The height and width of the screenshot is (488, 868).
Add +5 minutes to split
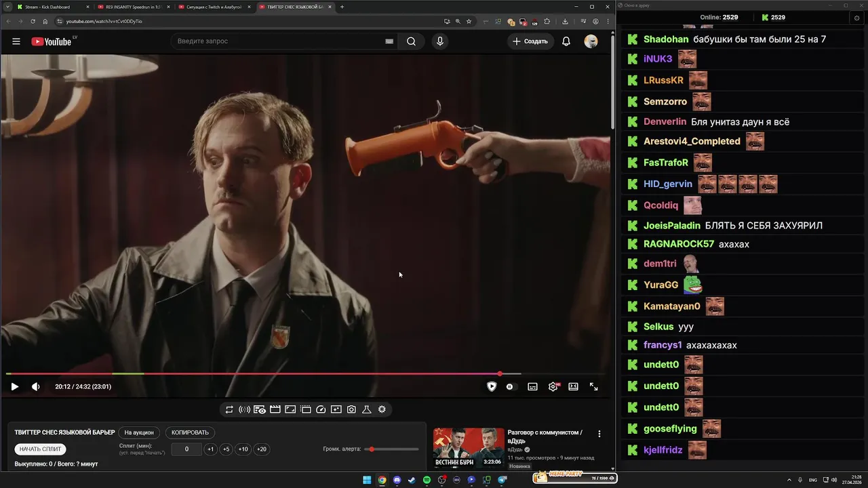pos(226,449)
